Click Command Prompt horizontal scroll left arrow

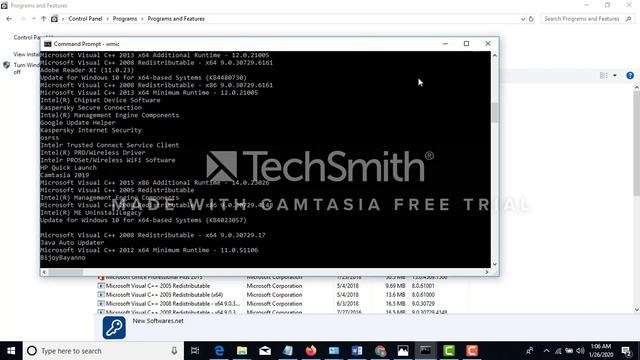[x=44, y=272]
